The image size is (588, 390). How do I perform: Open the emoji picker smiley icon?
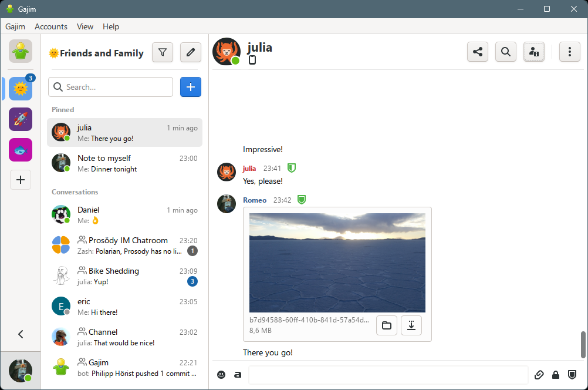click(221, 375)
